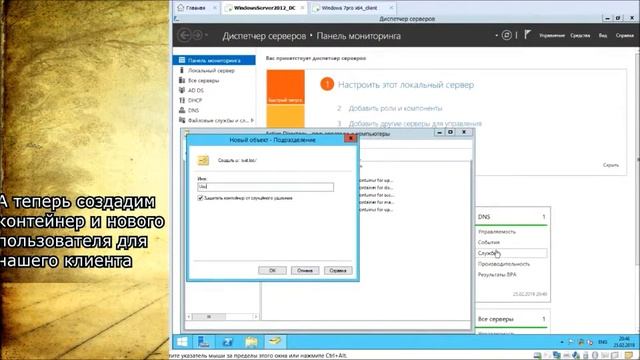Select the WindowsServer2012_DC tab
Viewport: 640px width, 360px height.
(264, 8)
